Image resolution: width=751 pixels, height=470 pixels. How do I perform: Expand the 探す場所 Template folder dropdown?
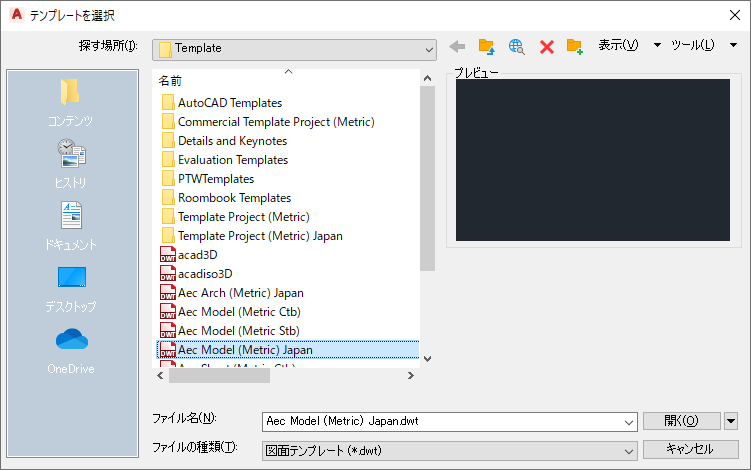click(429, 49)
